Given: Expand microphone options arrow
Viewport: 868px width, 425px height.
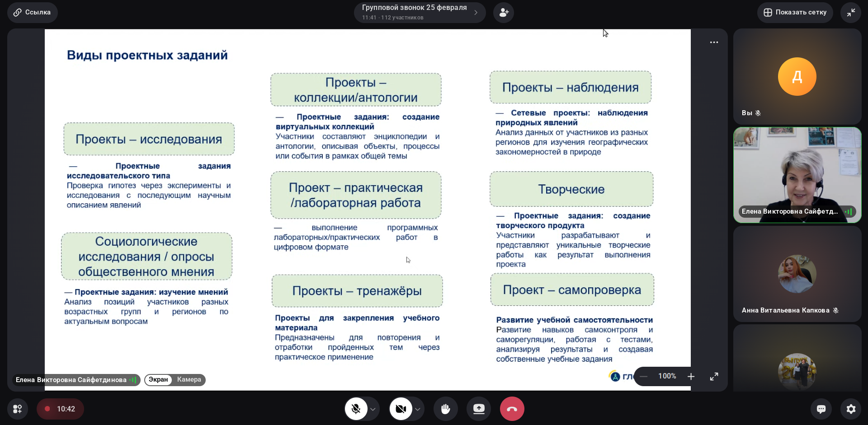Looking at the screenshot, I should [373, 409].
